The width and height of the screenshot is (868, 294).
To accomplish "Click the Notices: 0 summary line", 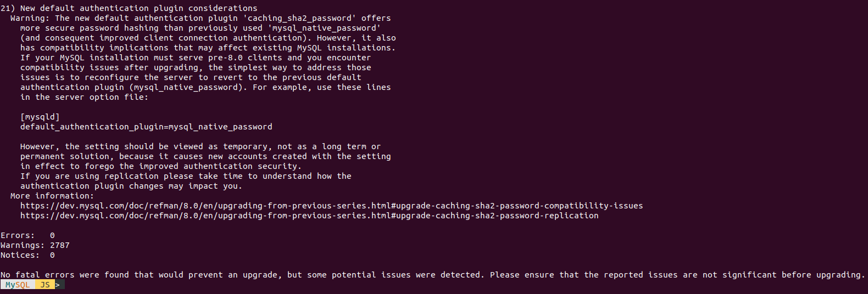I will point(27,255).
